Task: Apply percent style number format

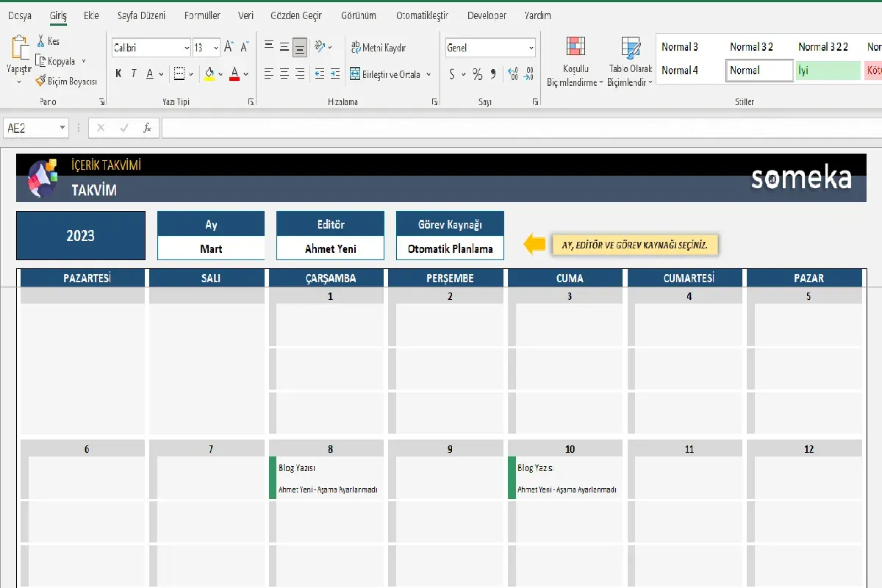Action: pos(477,74)
